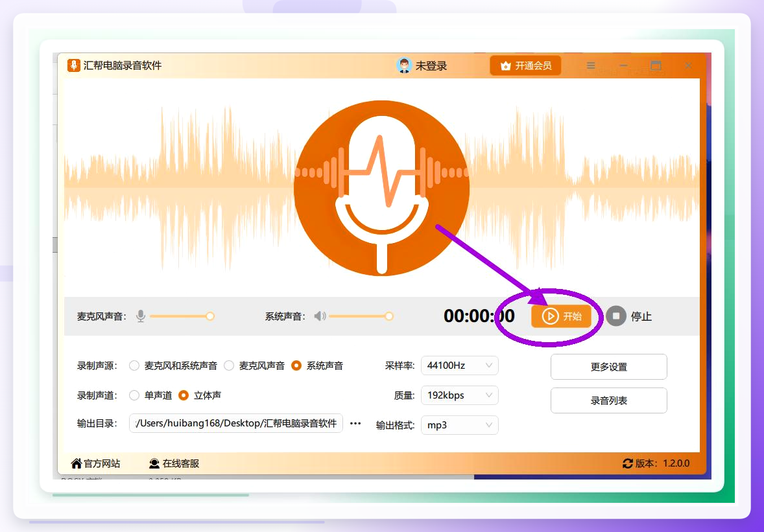Click the 输出目录 path field

coord(236,423)
